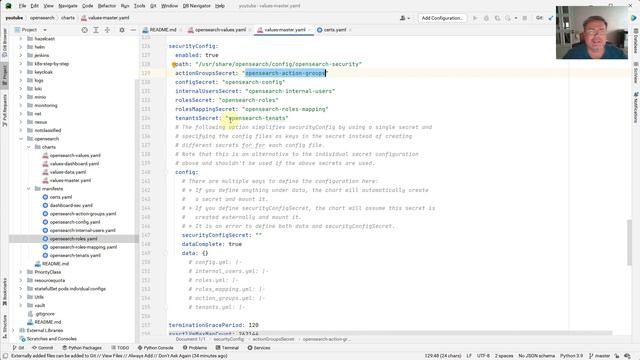Click the lock read-only toggle in status bar
640x360 pixels.
[x=617, y=356]
